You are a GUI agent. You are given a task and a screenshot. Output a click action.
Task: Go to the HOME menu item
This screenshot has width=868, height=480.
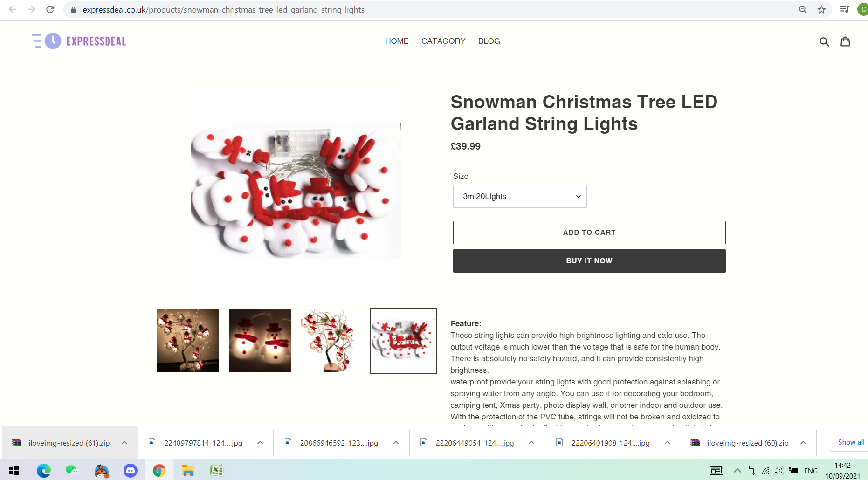click(x=397, y=41)
